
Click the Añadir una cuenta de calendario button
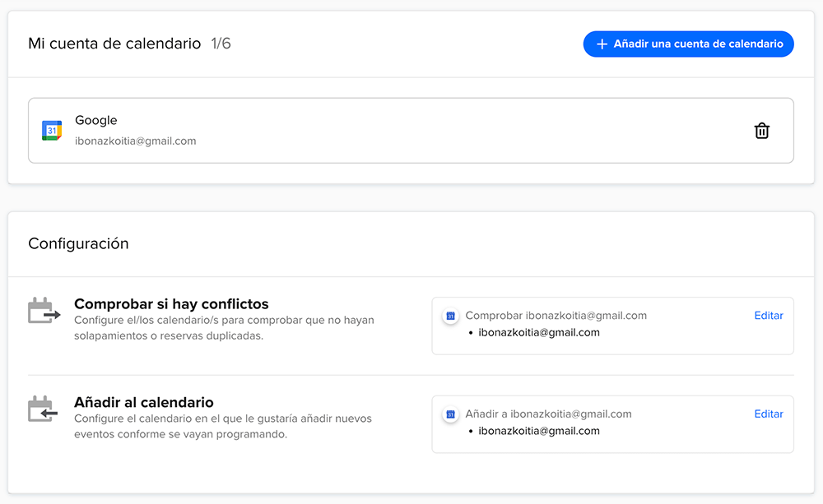coord(688,44)
